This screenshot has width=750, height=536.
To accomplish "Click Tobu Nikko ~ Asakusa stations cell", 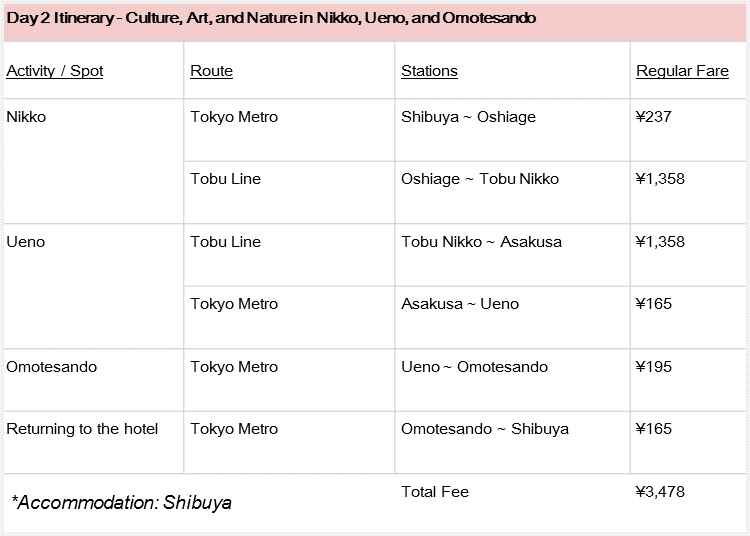I will (x=481, y=242).
